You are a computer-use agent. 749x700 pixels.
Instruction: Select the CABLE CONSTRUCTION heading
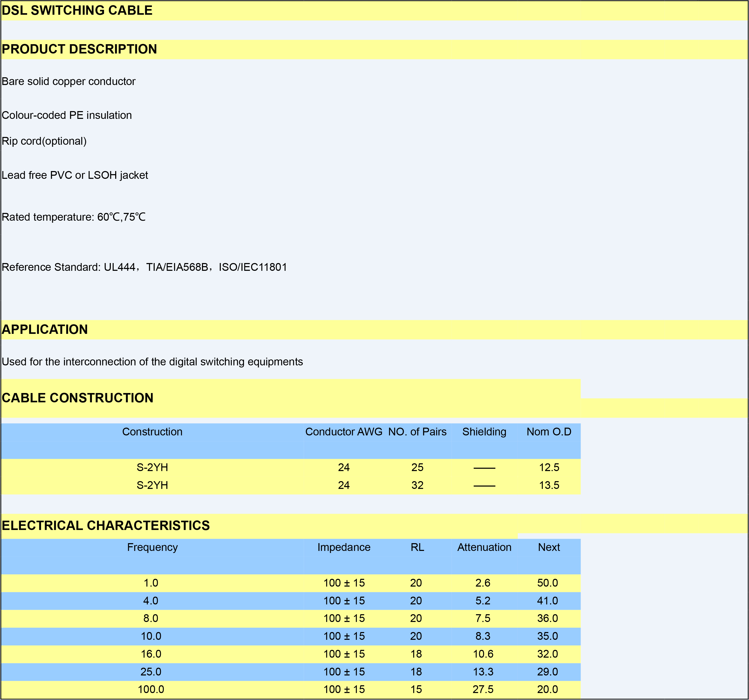pyautogui.click(x=78, y=398)
